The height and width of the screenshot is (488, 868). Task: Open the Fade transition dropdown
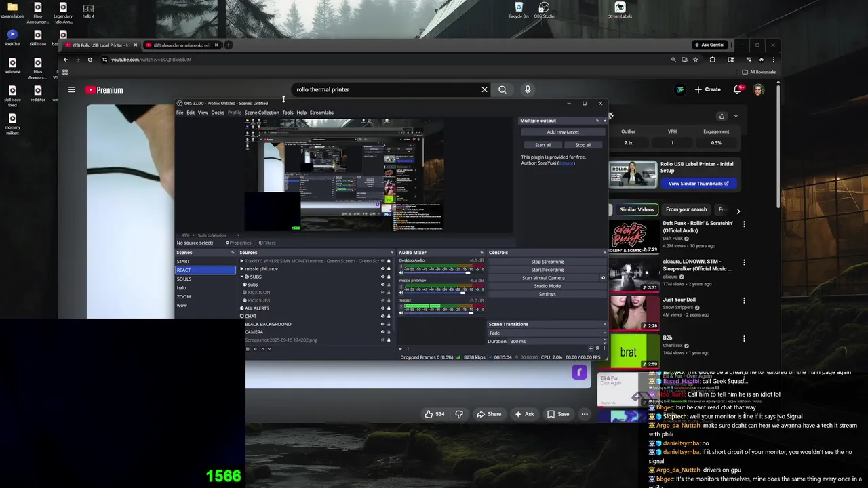(x=547, y=333)
